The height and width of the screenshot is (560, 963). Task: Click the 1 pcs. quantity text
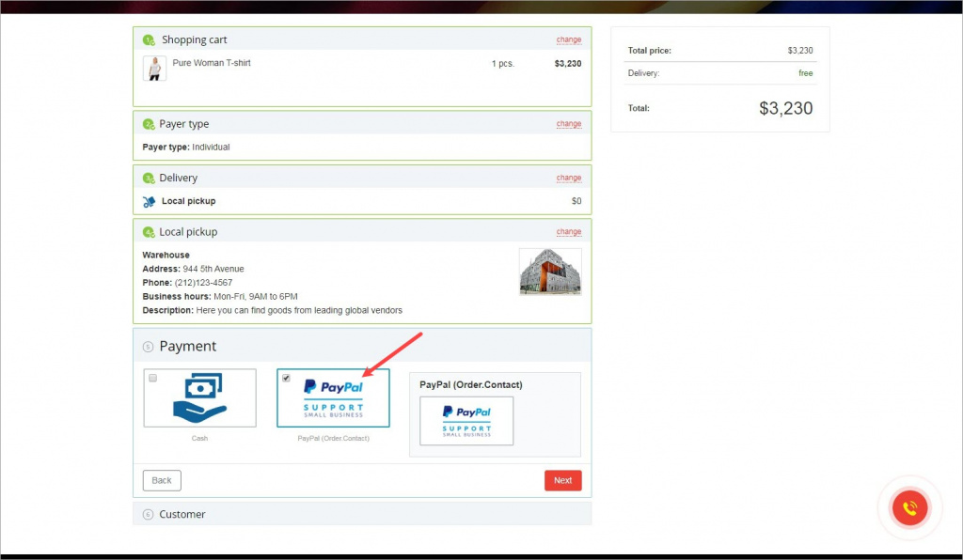point(503,63)
